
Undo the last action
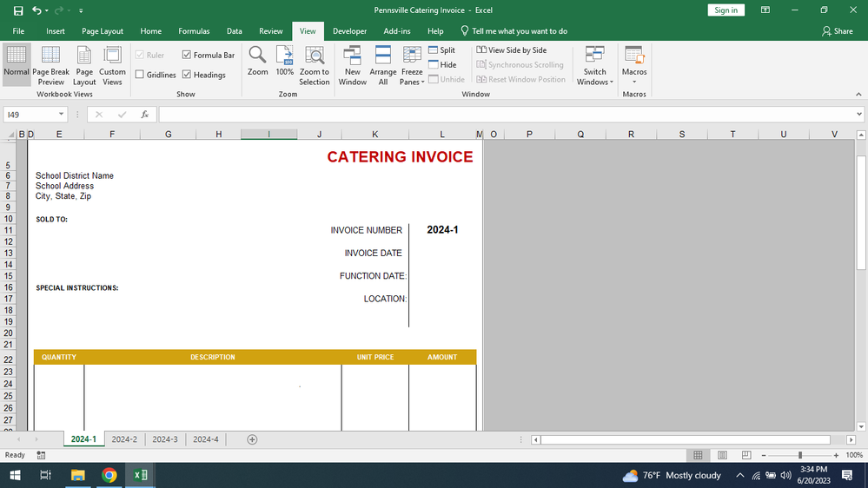36,10
